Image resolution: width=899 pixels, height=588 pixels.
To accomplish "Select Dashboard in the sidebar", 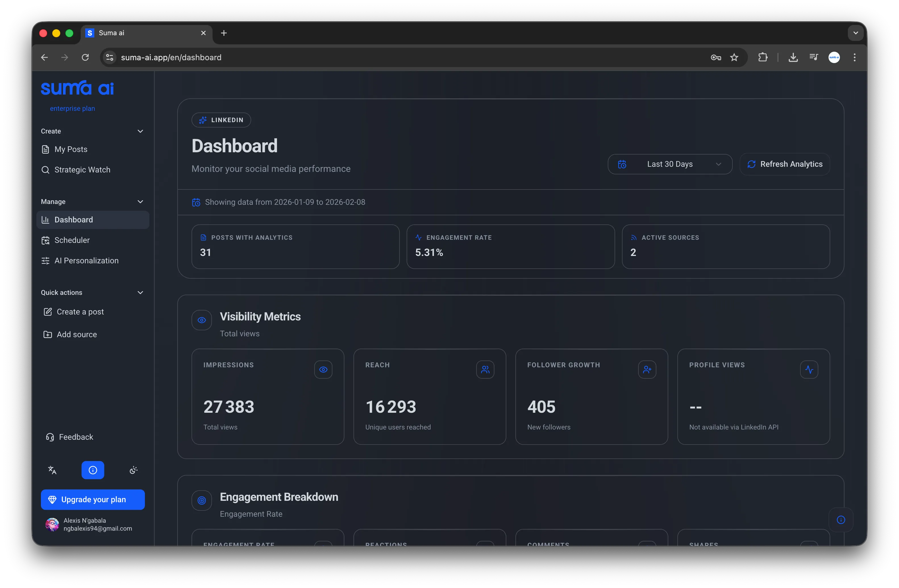I will coord(93,220).
